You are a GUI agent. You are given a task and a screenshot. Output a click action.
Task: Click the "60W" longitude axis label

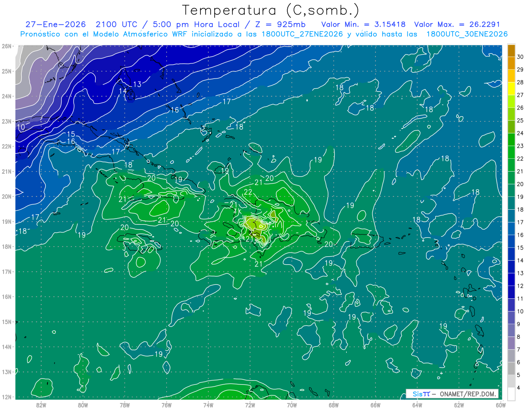(501, 404)
